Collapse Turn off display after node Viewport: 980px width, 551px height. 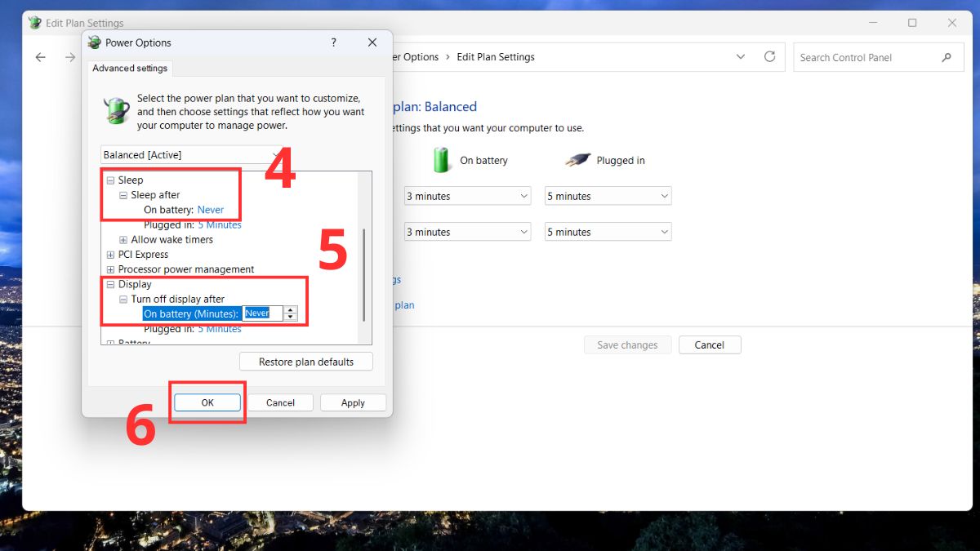[x=123, y=300]
